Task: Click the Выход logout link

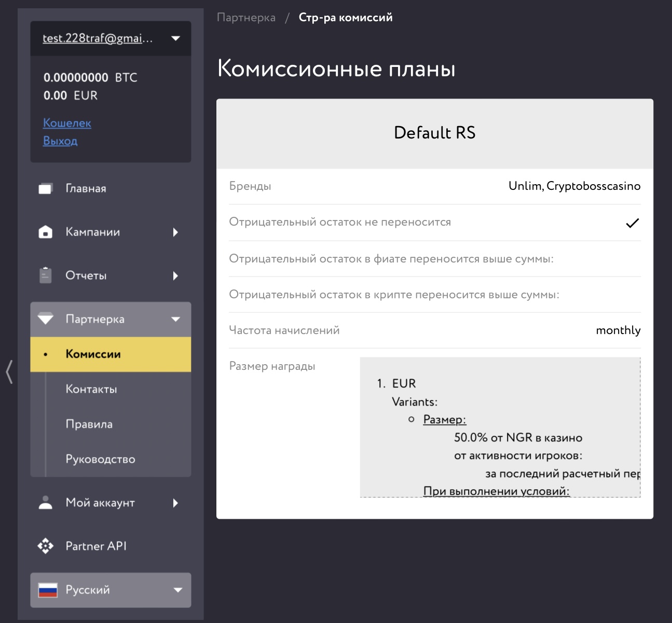Action: (x=60, y=141)
